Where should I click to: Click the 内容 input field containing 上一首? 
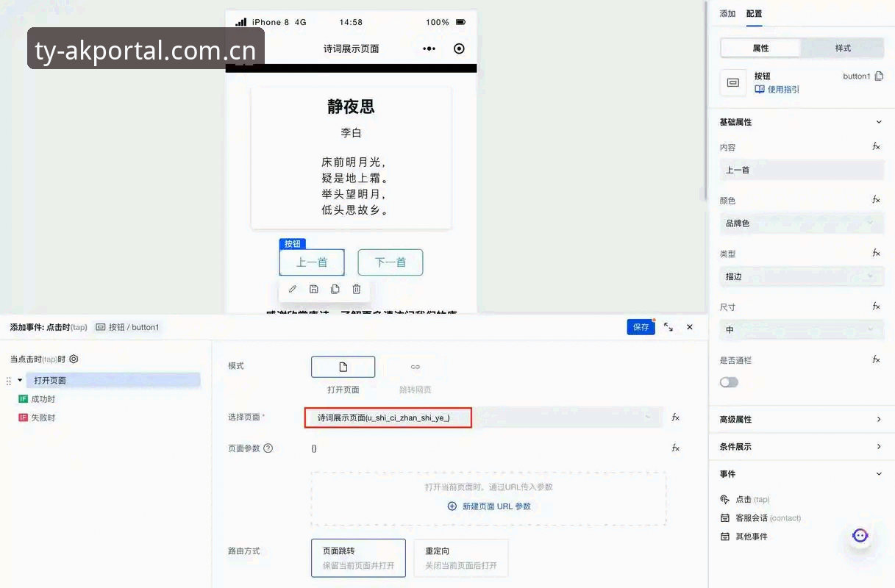click(802, 170)
